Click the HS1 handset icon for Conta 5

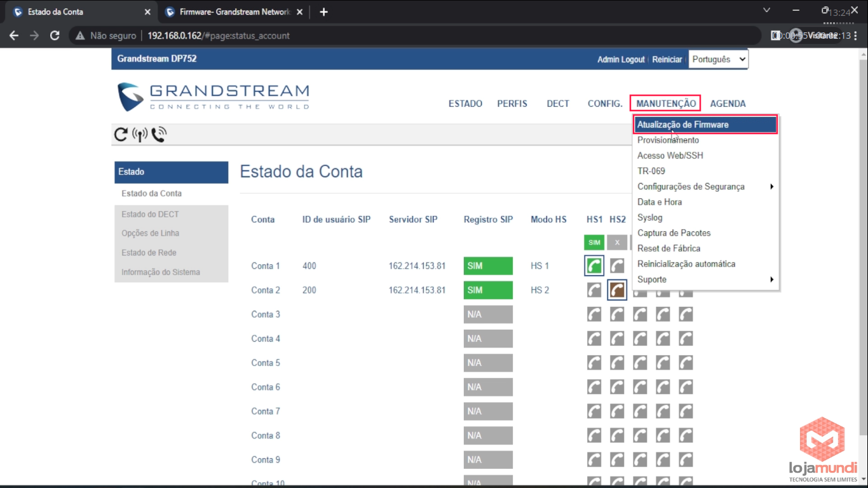[x=594, y=362]
